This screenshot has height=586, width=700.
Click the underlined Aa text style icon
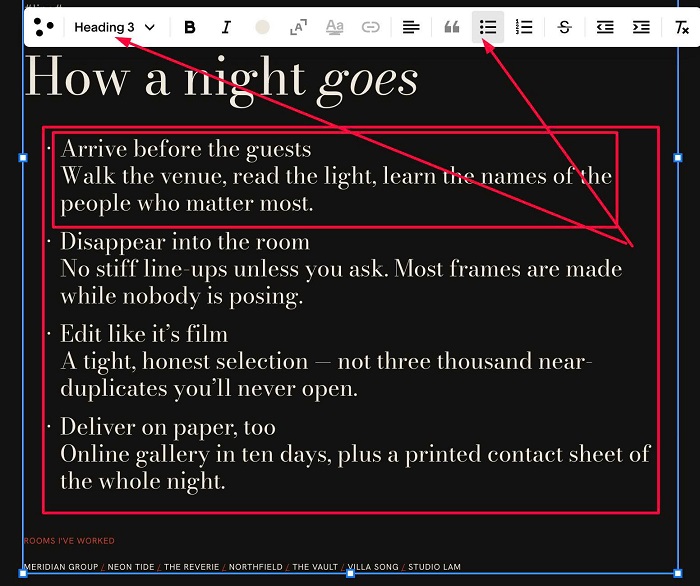click(x=334, y=27)
